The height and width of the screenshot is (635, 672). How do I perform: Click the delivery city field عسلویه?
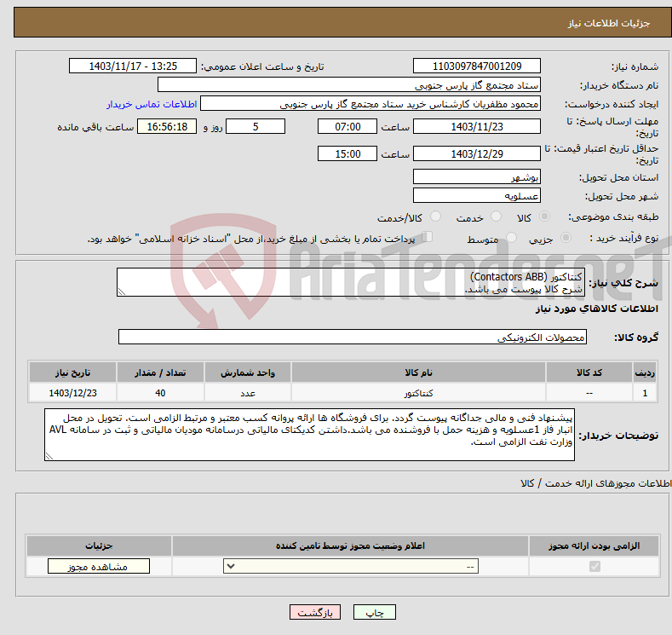(x=477, y=195)
